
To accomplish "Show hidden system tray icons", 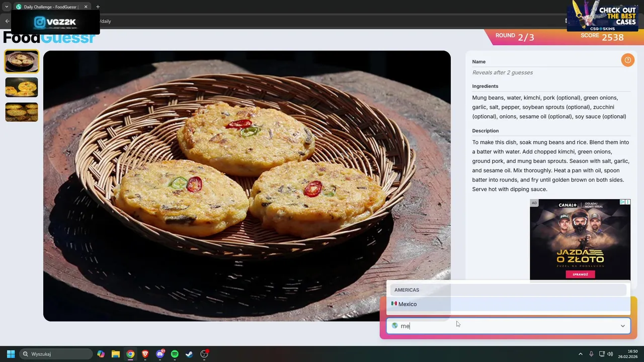I will pyautogui.click(x=580, y=354).
